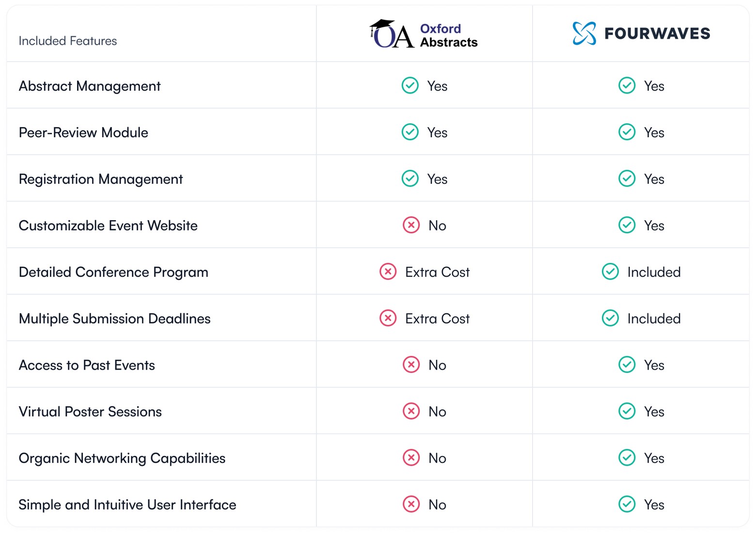
Task: Select the Abstract Management feature label
Action: (90, 86)
